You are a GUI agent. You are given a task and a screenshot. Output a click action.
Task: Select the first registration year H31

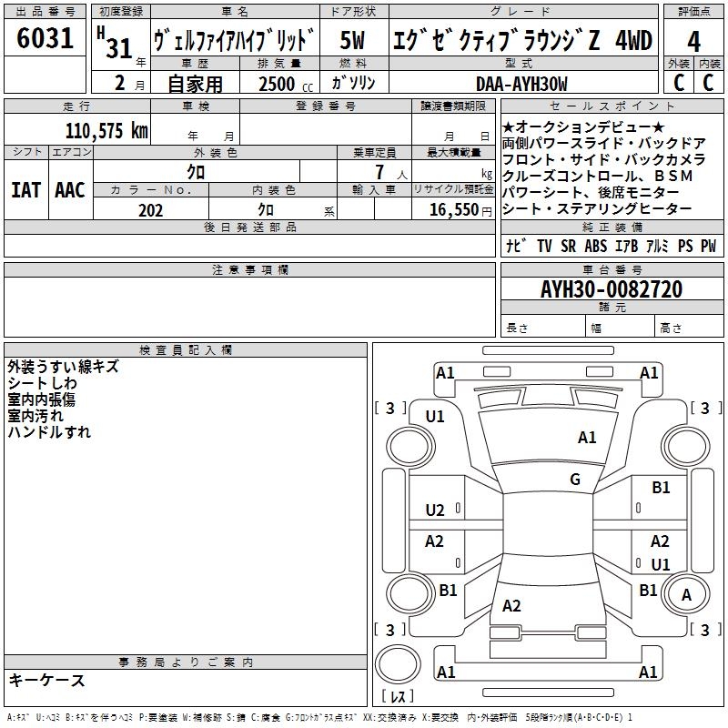point(115,43)
